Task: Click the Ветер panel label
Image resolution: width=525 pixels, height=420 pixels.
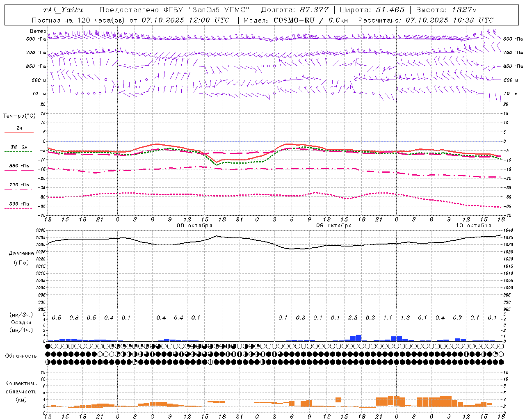Action: click(38, 31)
